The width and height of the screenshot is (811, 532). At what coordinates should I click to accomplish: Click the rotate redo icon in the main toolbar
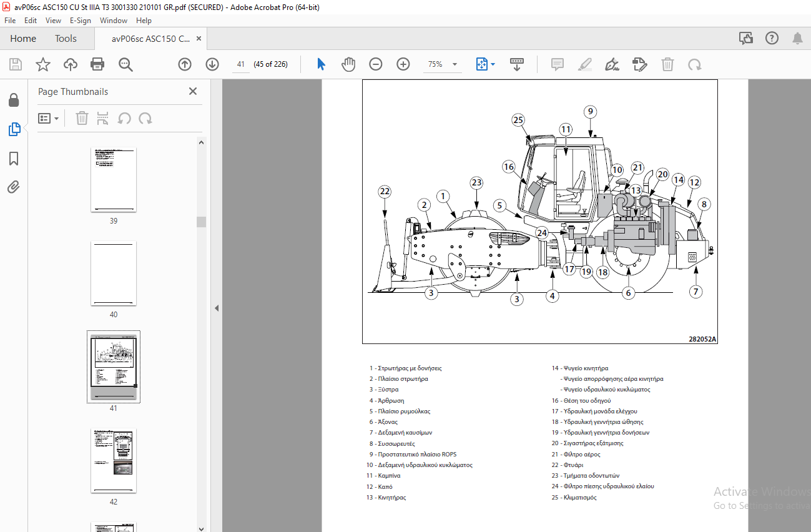pos(694,64)
